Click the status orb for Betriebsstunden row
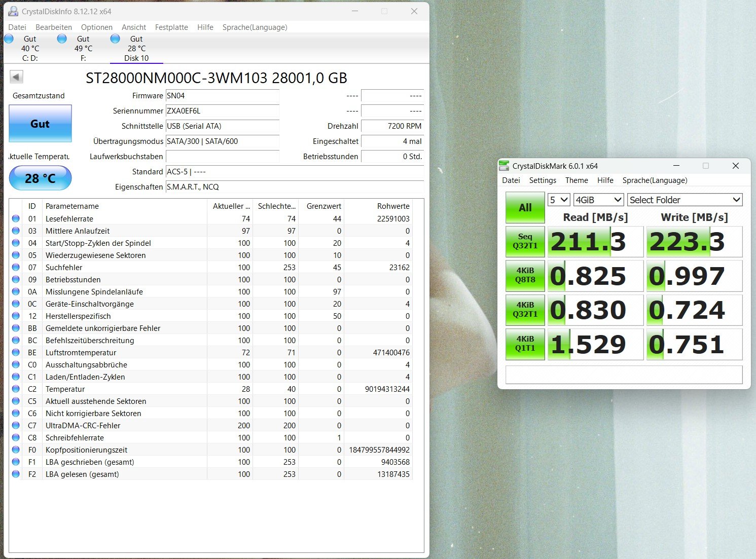The image size is (756, 559). pos(16,279)
